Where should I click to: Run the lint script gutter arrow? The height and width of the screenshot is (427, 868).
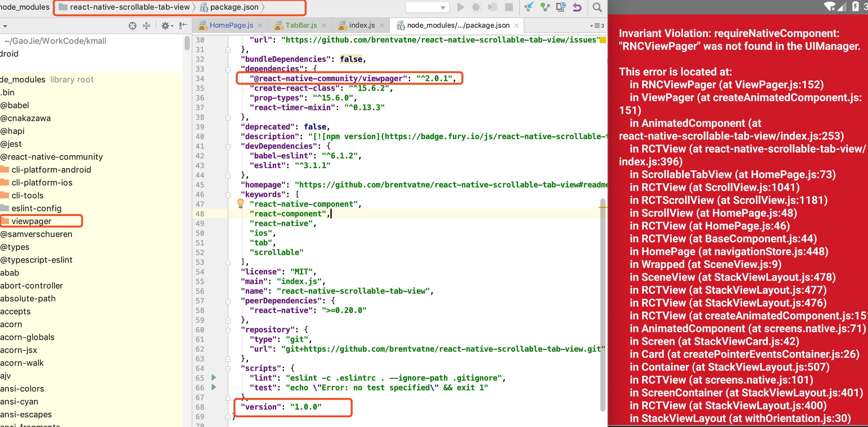pyautogui.click(x=213, y=377)
